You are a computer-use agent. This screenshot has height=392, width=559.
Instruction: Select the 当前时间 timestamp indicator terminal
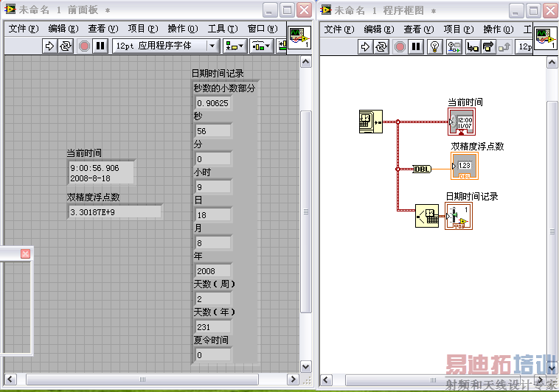click(x=462, y=122)
